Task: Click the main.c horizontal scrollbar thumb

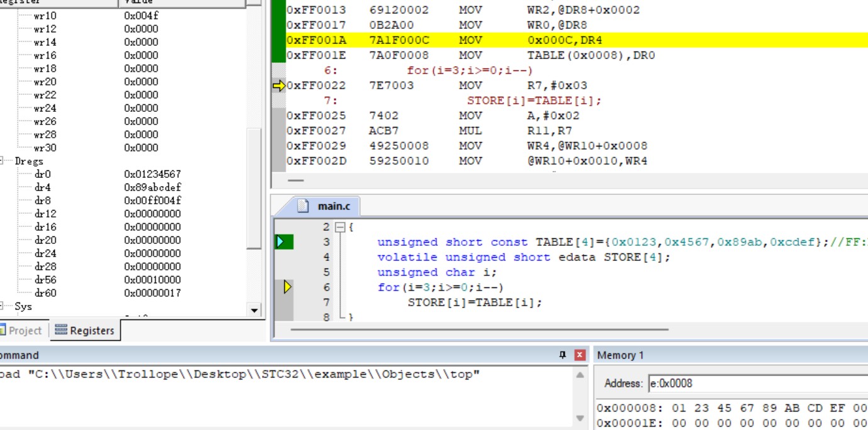Action: click(x=479, y=329)
